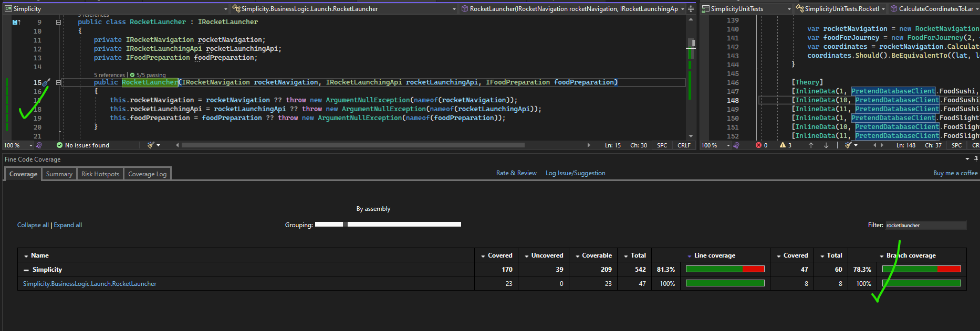This screenshot has height=331, width=980.
Task: Open the Rate & Review link
Action: 516,173
